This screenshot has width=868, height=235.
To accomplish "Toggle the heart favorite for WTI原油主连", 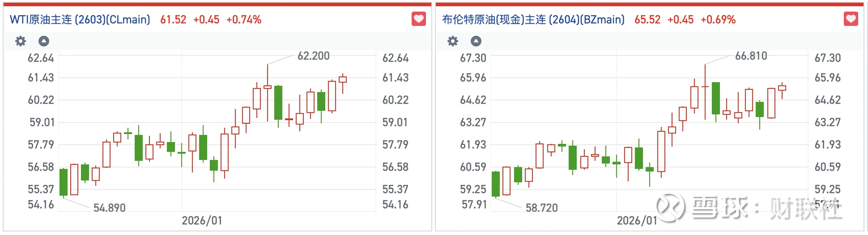I will 418,19.
